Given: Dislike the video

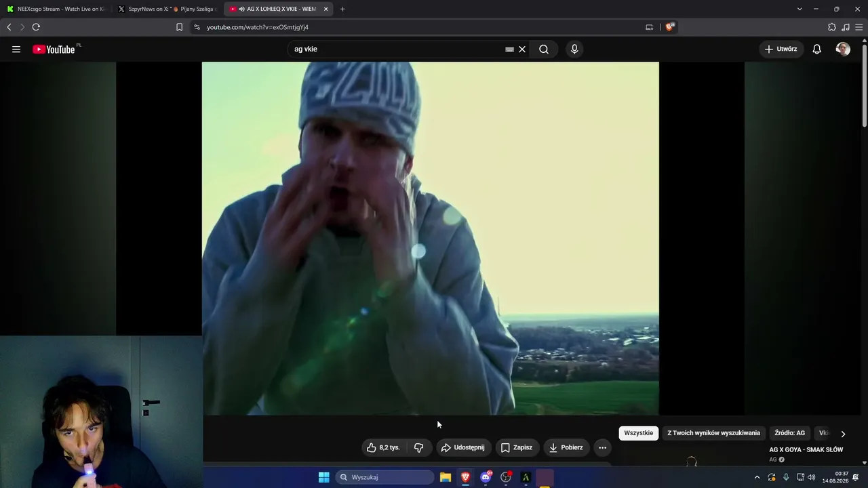Looking at the screenshot, I should [x=419, y=447].
